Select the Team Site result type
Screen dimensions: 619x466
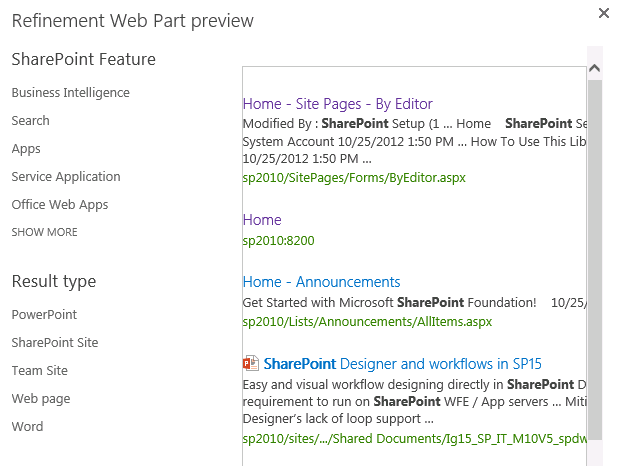(x=39, y=370)
